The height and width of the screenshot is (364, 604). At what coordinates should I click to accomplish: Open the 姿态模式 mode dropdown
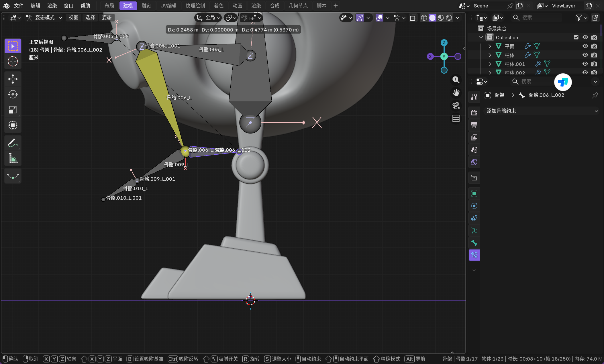(x=44, y=18)
